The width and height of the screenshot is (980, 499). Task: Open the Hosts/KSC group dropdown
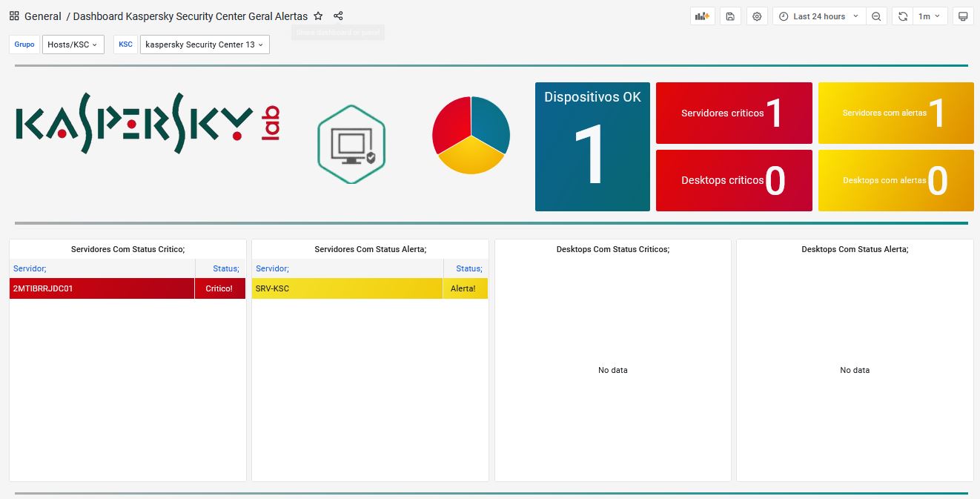pyautogui.click(x=73, y=44)
